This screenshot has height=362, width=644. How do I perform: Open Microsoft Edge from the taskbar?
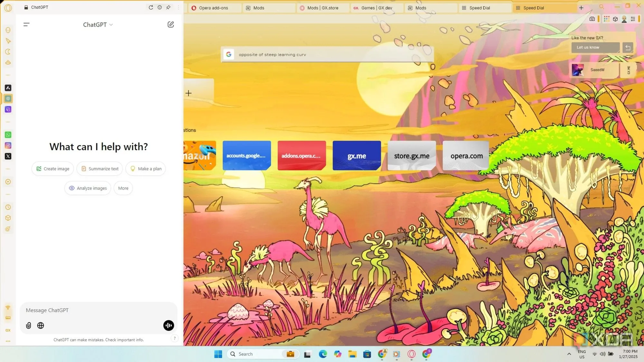click(323, 354)
